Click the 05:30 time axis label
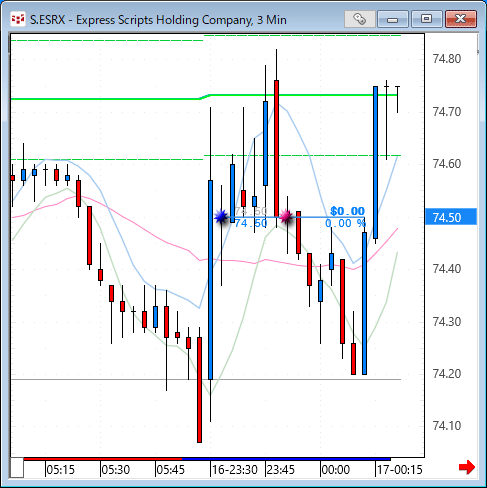The width and height of the screenshot is (487, 488). pos(115,470)
